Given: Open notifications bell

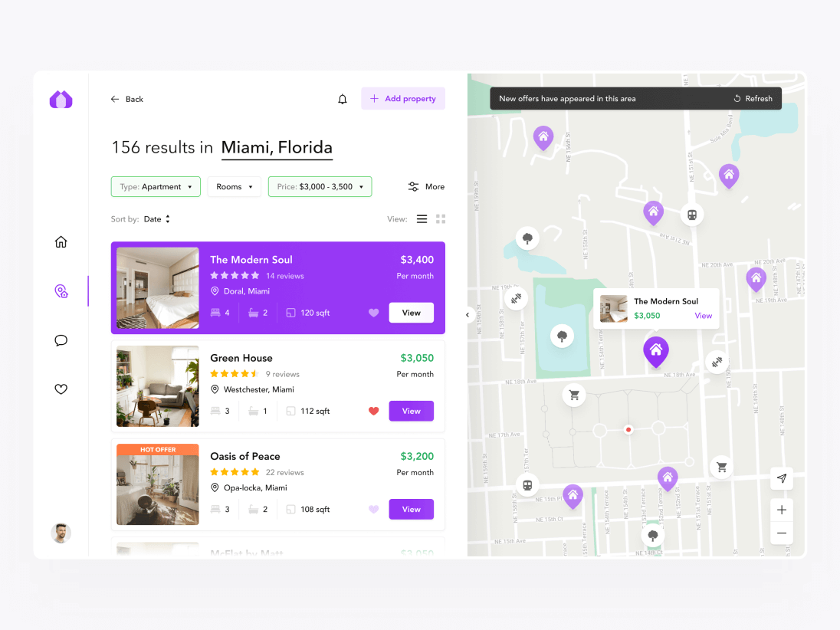Looking at the screenshot, I should pos(343,99).
